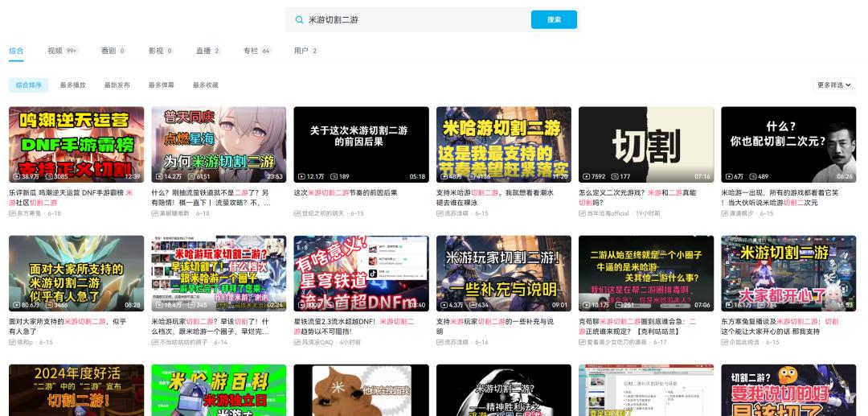The image size is (868, 416).
Task: Open the 鸣潮逆天运营 DNF手游霸榜 thumbnail
Action: click(x=76, y=145)
